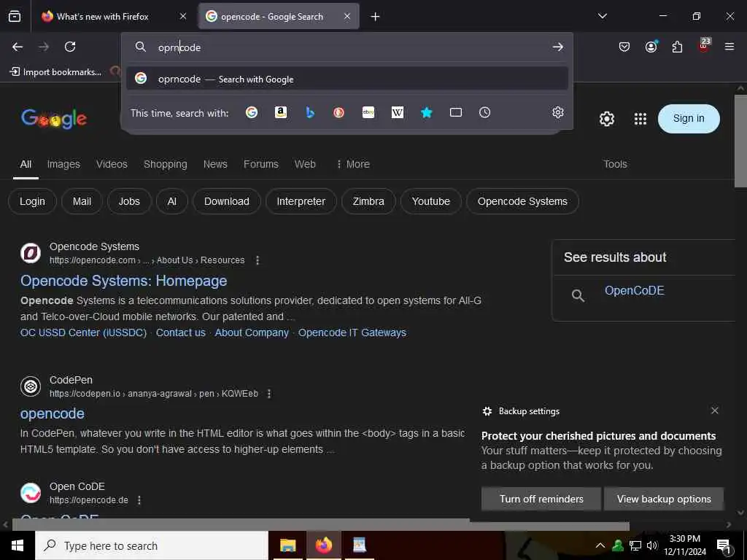This screenshot has height=560, width=747.
Task: Search this time with eBay
Action: click(x=368, y=112)
